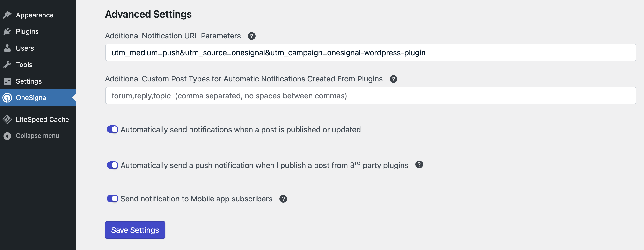Open help icon for Additional Custom Post Types
Screen dimensions: 644x250
pyautogui.click(x=394, y=79)
